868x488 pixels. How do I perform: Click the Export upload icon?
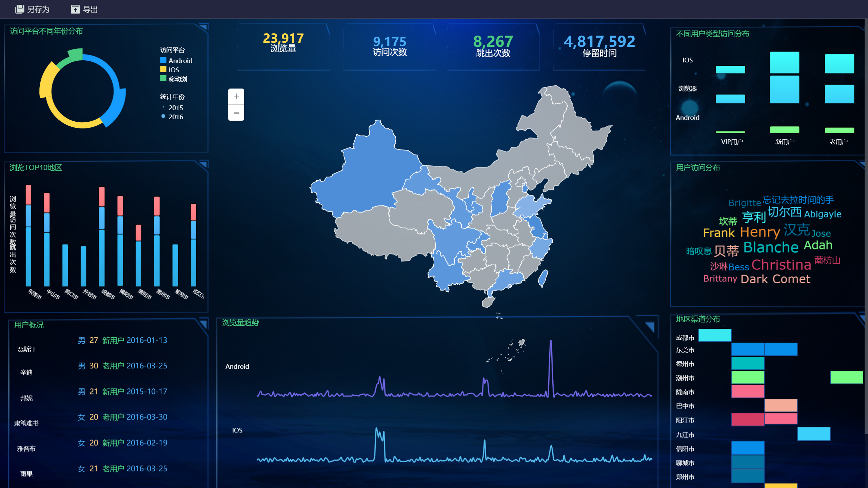[x=75, y=9]
